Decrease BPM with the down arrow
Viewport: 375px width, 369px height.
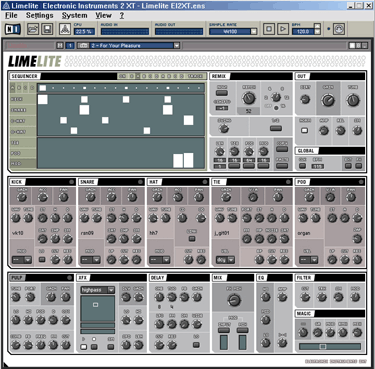coord(317,32)
